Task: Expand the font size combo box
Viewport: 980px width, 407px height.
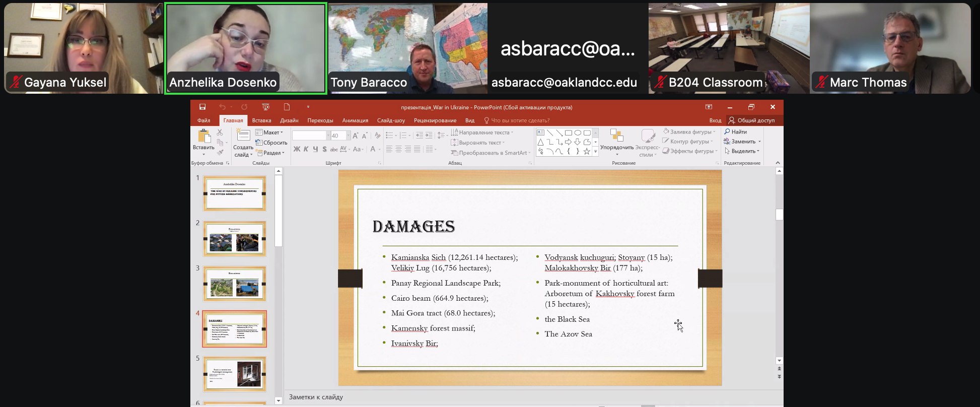Action: [x=348, y=135]
